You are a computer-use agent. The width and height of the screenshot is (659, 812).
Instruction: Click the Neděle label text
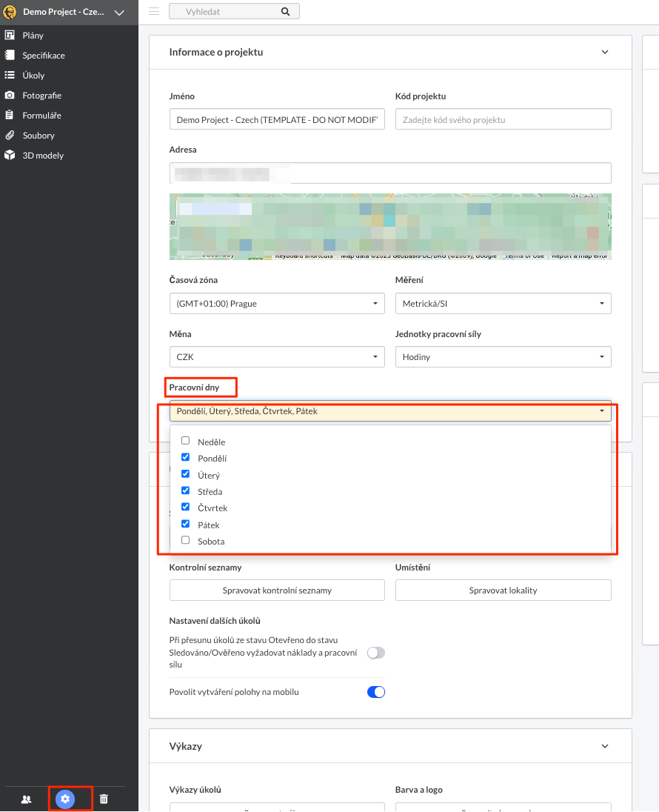pyautogui.click(x=211, y=442)
